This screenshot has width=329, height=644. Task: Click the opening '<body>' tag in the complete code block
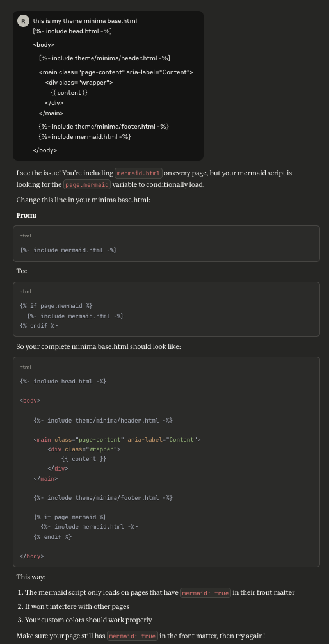(30, 401)
